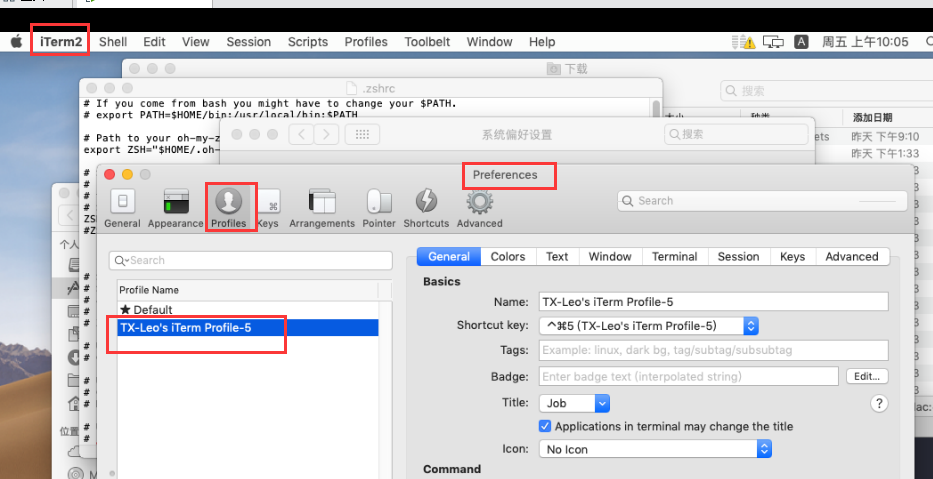The width and height of the screenshot is (933, 479).
Task: Open the Scripts menu
Action: (x=308, y=42)
